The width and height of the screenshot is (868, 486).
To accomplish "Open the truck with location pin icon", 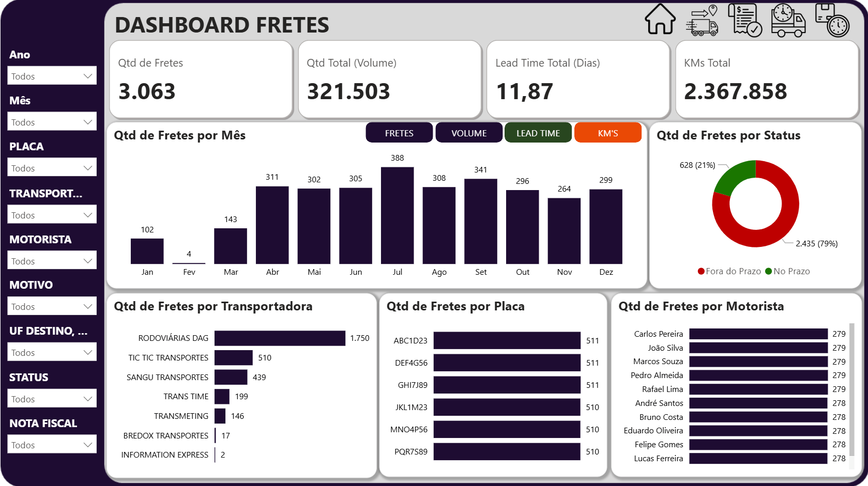I will pyautogui.click(x=702, y=21).
